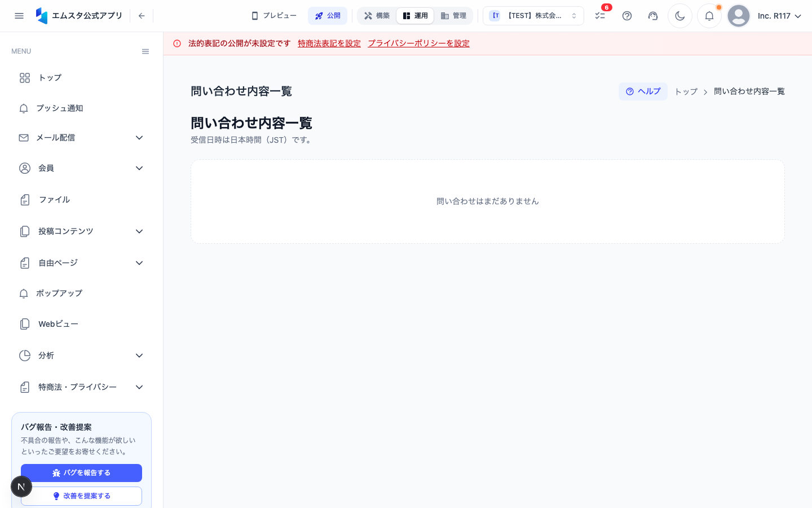This screenshot has height=508, width=812.
Task: Expand the メール配信 menu
Action: pyautogui.click(x=81, y=138)
